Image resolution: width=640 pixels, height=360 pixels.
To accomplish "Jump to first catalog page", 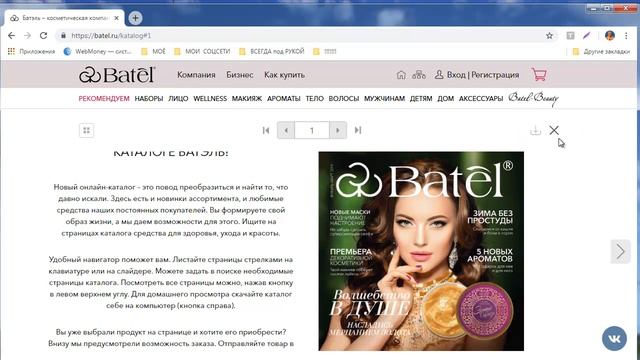I will [266, 130].
